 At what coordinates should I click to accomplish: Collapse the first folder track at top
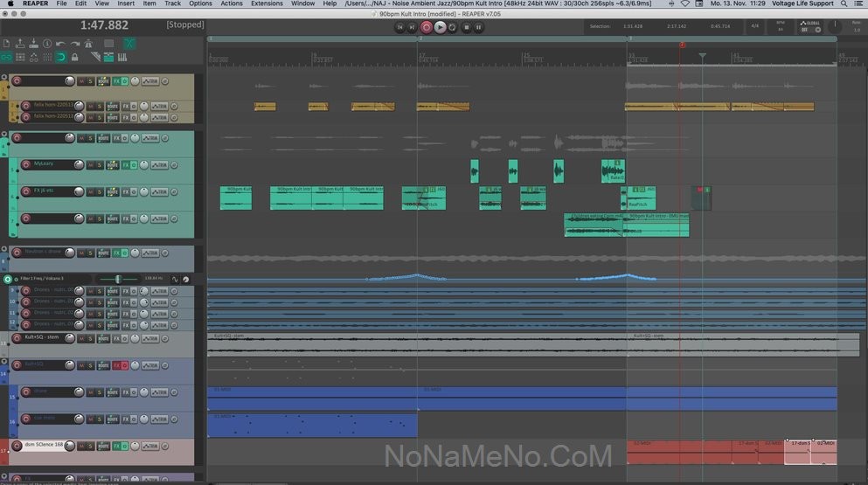(3, 77)
